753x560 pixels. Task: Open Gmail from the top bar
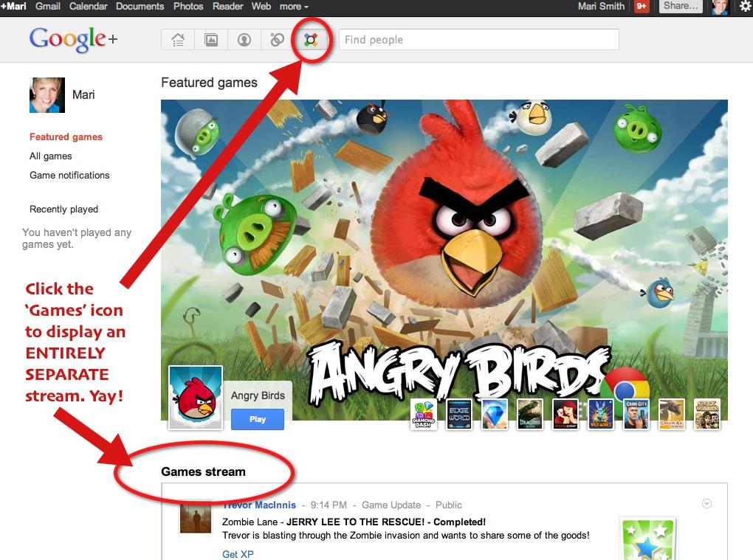tap(47, 6)
